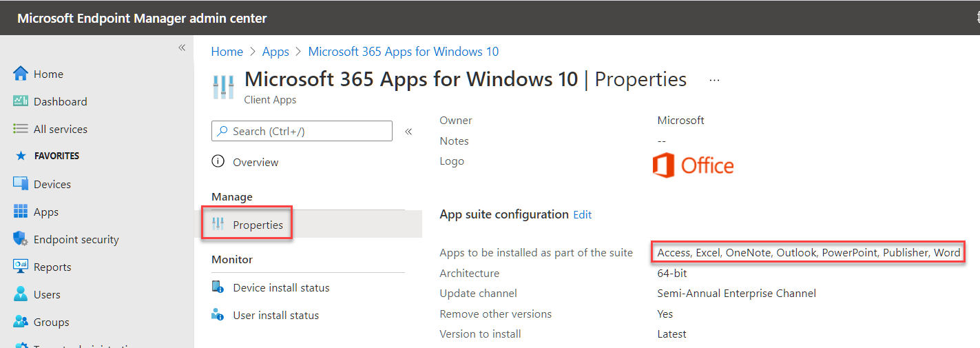The width and height of the screenshot is (980, 348).
Task: Open Users in the sidebar
Action: coord(47,294)
